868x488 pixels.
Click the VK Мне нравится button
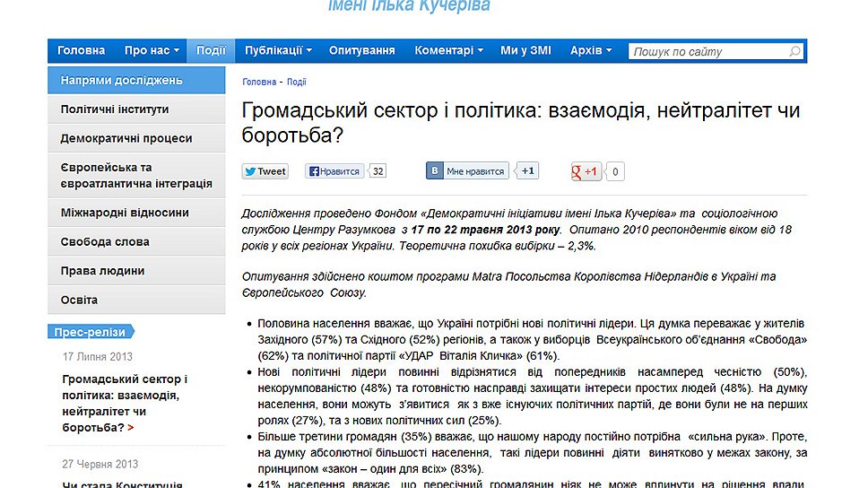coord(467,171)
